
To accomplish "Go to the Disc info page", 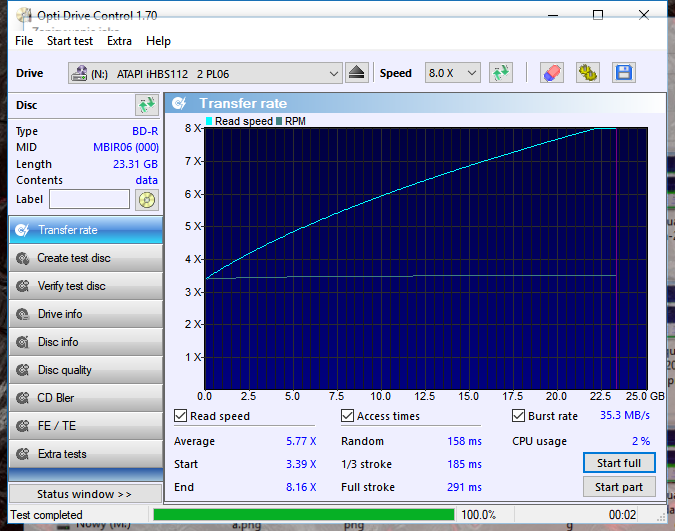I will click(x=86, y=342).
